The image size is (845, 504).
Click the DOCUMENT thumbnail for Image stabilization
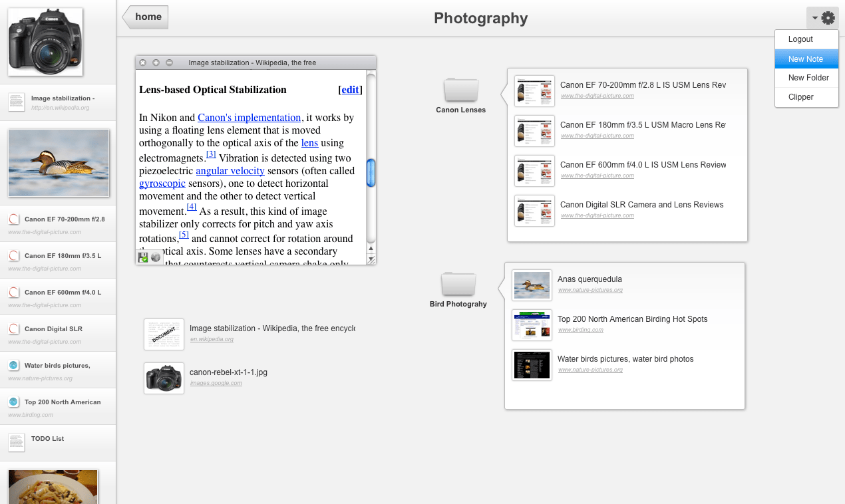pos(164,334)
